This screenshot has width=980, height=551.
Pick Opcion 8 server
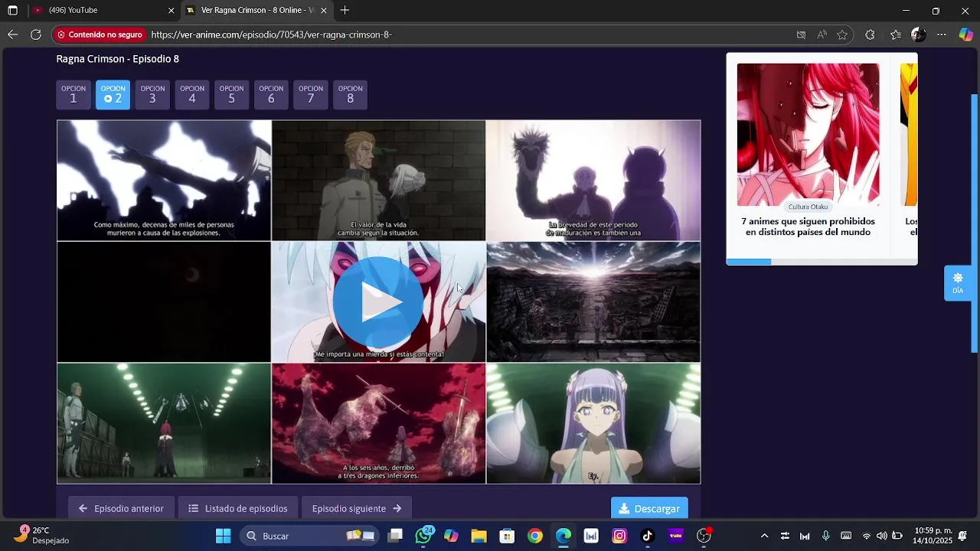point(350,95)
